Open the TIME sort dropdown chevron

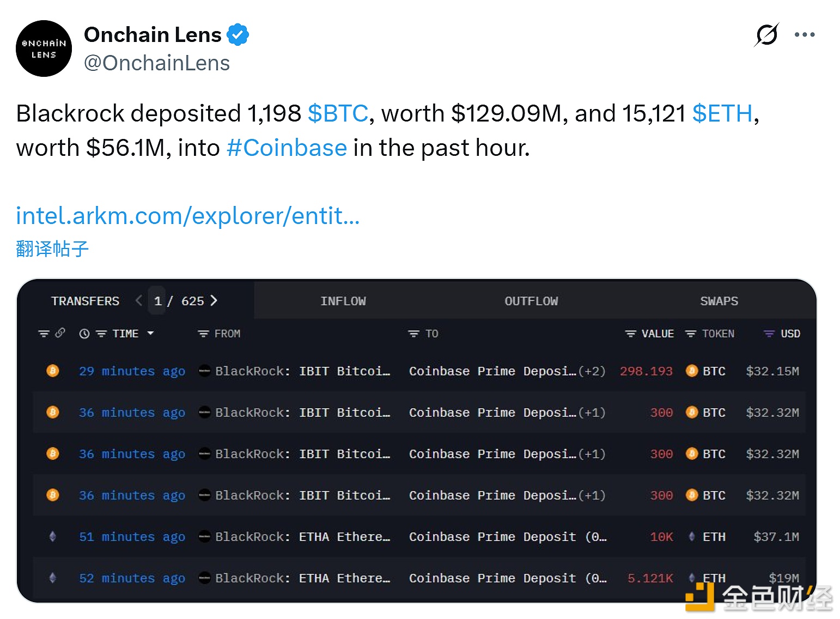pos(151,333)
